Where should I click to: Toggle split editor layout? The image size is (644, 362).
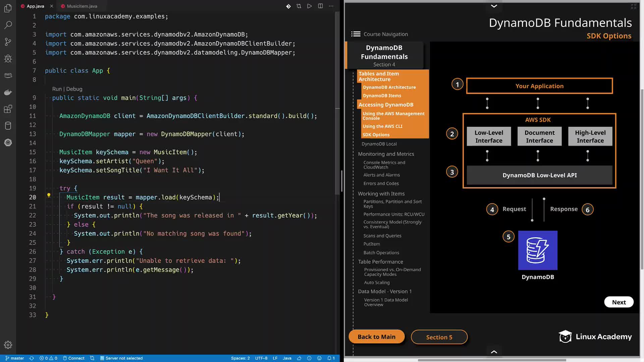click(x=320, y=6)
